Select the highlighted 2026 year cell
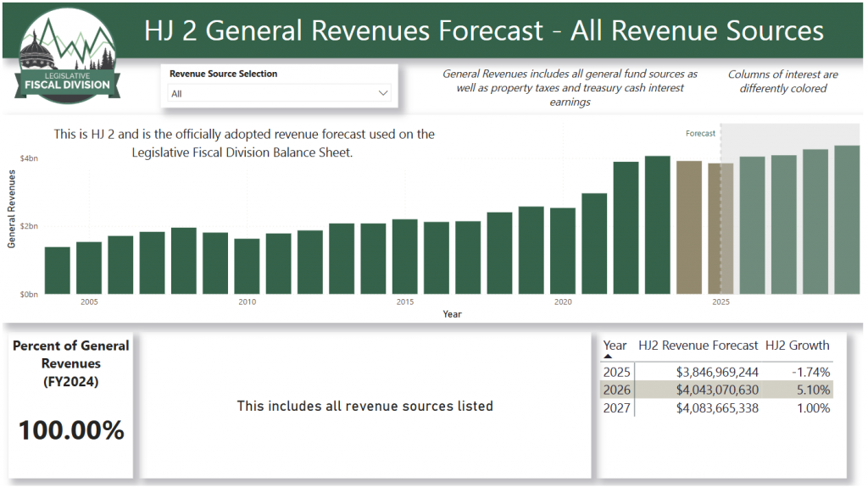The image size is (868, 487). (x=616, y=390)
